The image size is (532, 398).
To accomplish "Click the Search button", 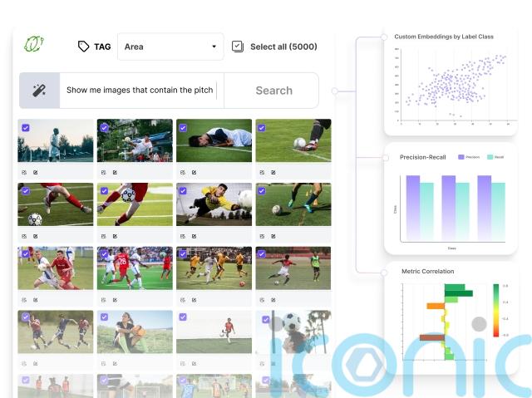I will [x=273, y=91].
